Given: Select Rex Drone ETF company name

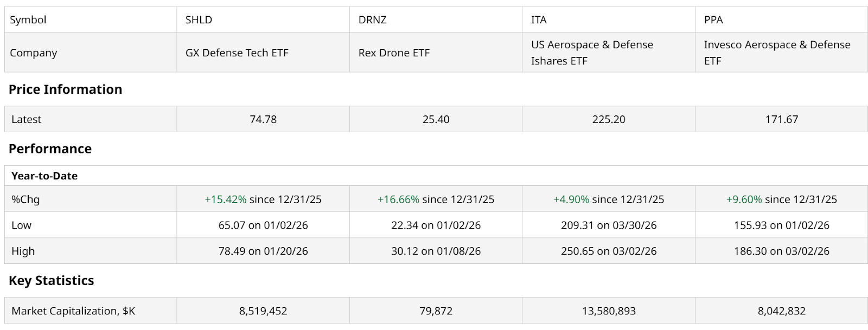Looking at the screenshot, I should click(x=394, y=53).
